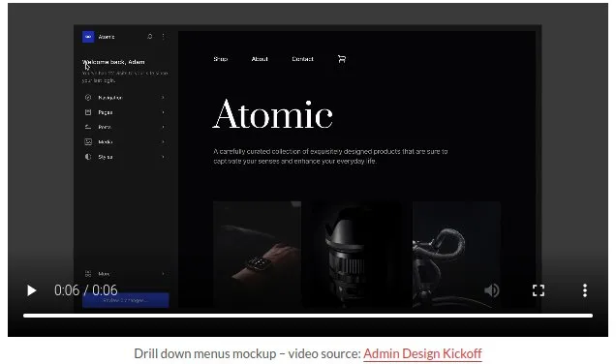This screenshot has height=364, width=616.
Task: Click the Styles half-circle icon in sidebar
Action: tap(88, 157)
